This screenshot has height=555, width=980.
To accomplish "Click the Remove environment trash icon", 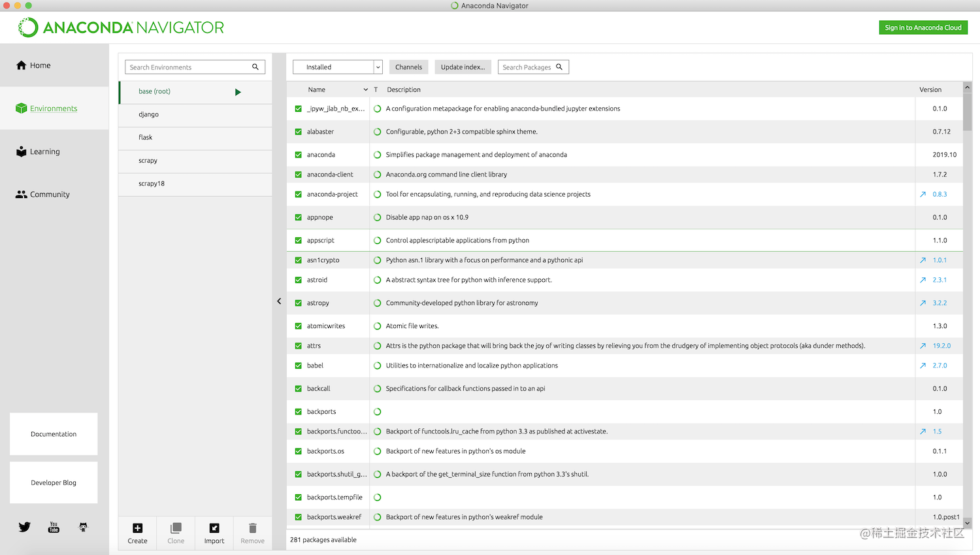I will 253,528.
